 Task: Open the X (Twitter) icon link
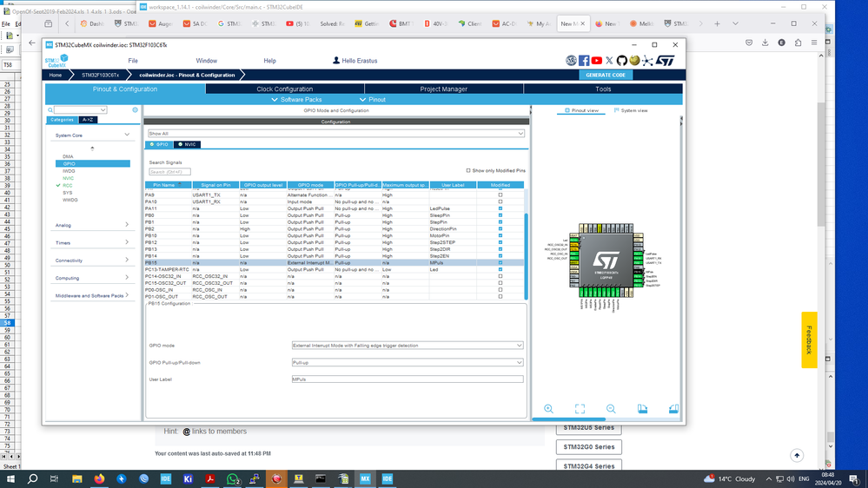(x=609, y=61)
